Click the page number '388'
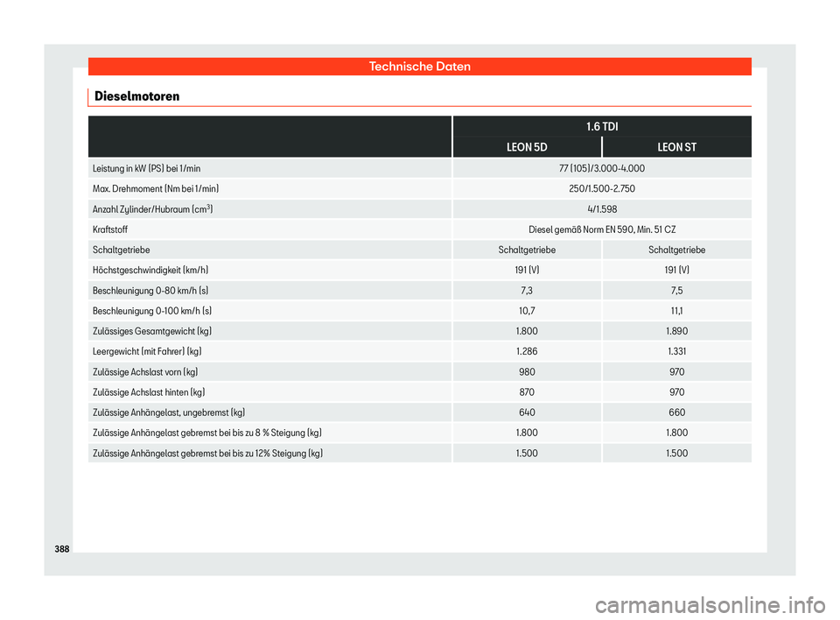 (x=62, y=549)
